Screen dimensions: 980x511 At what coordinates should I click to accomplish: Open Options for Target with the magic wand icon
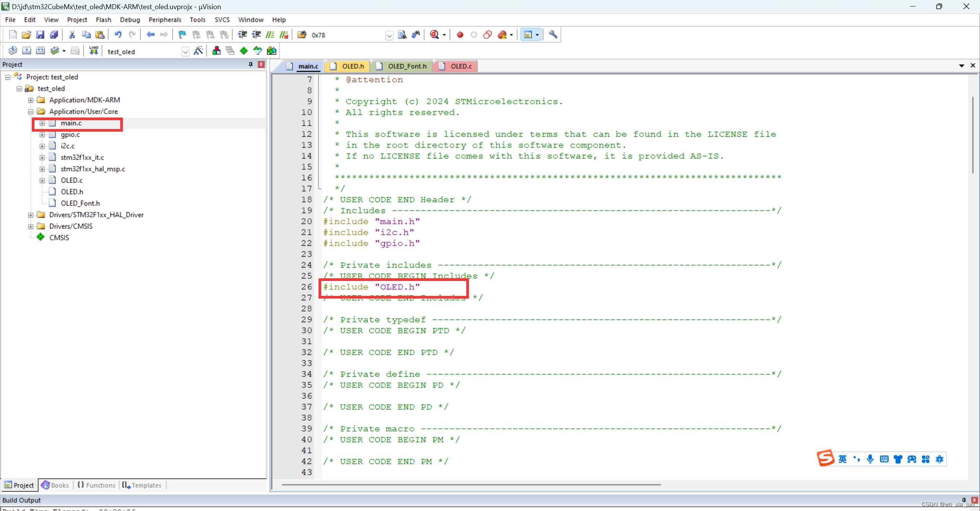[198, 50]
